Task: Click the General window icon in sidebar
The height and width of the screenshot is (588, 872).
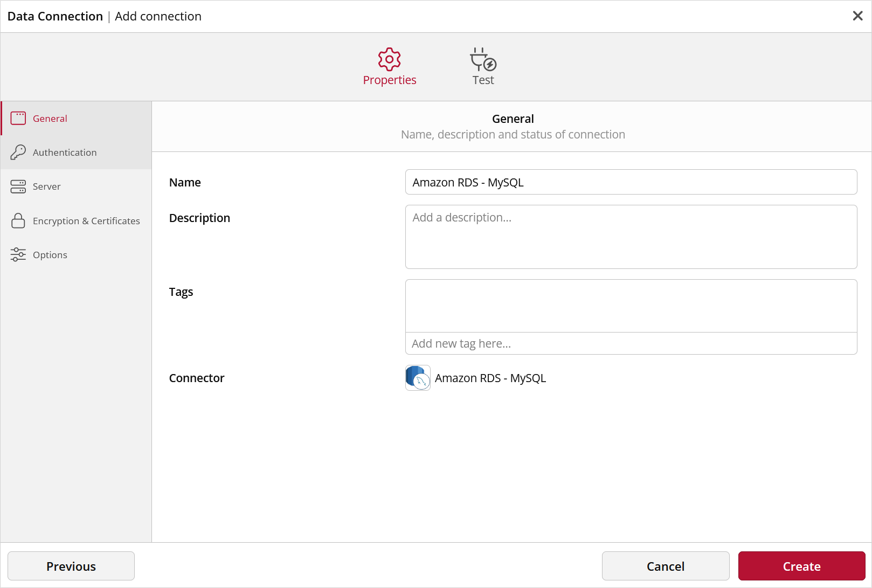Action: [18, 118]
